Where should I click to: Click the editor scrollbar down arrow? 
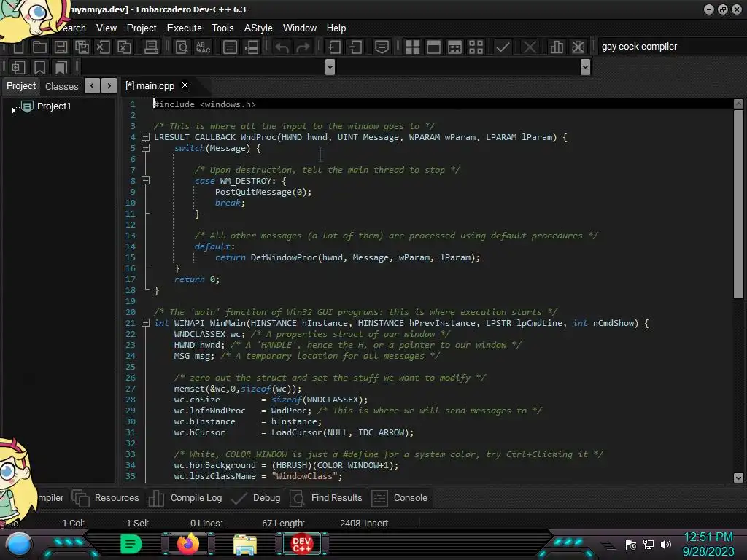(x=738, y=478)
